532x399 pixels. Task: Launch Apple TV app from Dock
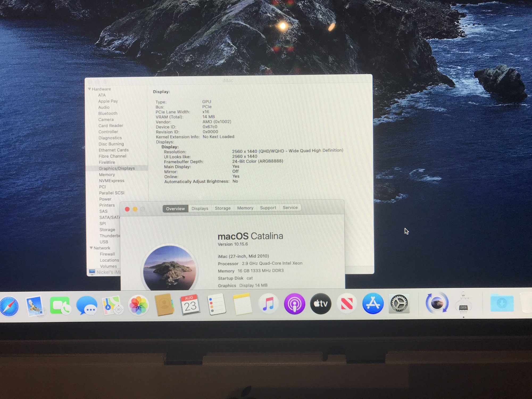(x=321, y=304)
